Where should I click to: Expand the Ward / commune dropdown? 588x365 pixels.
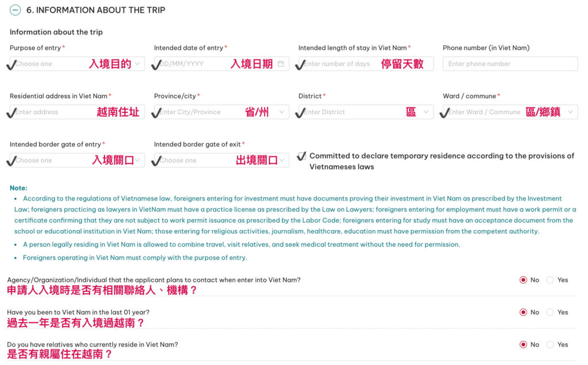point(510,112)
